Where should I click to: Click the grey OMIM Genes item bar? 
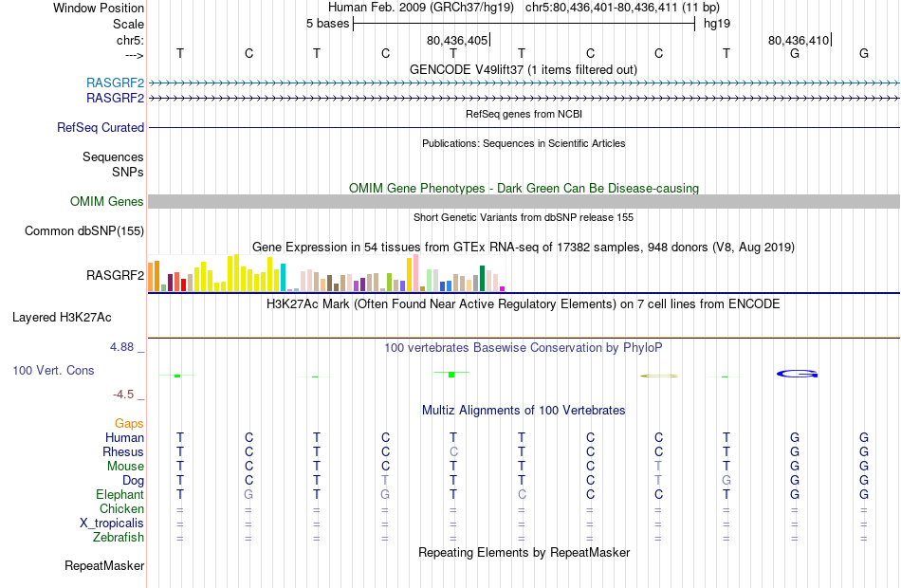coord(524,202)
